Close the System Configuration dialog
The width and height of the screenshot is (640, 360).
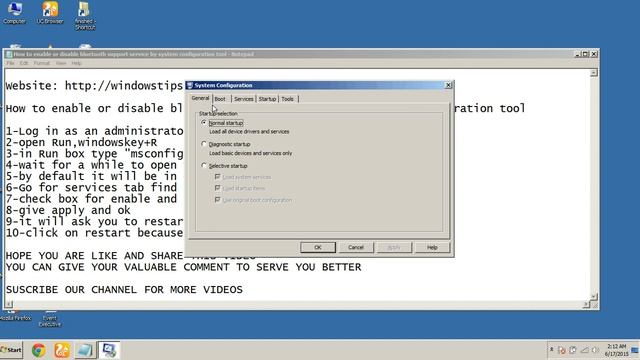coord(448,85)
